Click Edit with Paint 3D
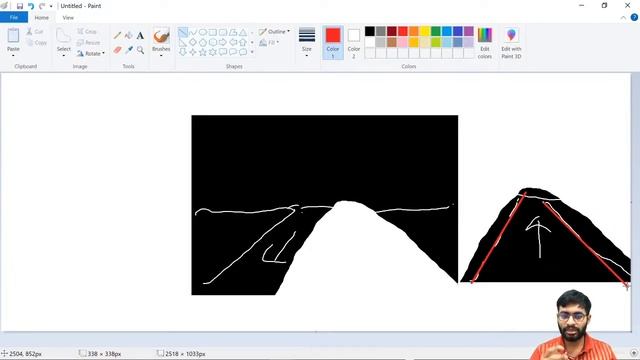This screenshot has height=360, width=640. (511, 43)
